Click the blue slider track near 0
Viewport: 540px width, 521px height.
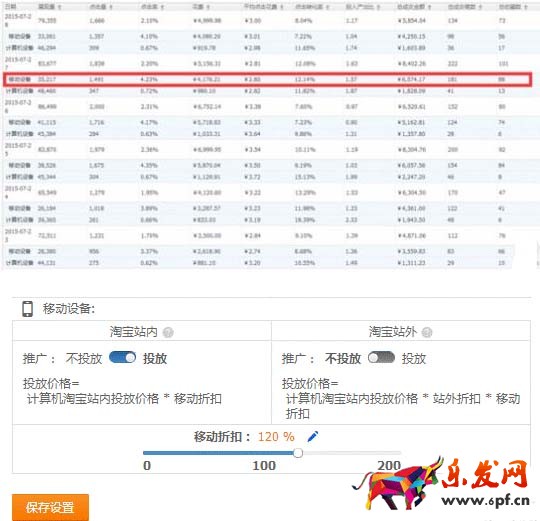[x=149, y=453]
